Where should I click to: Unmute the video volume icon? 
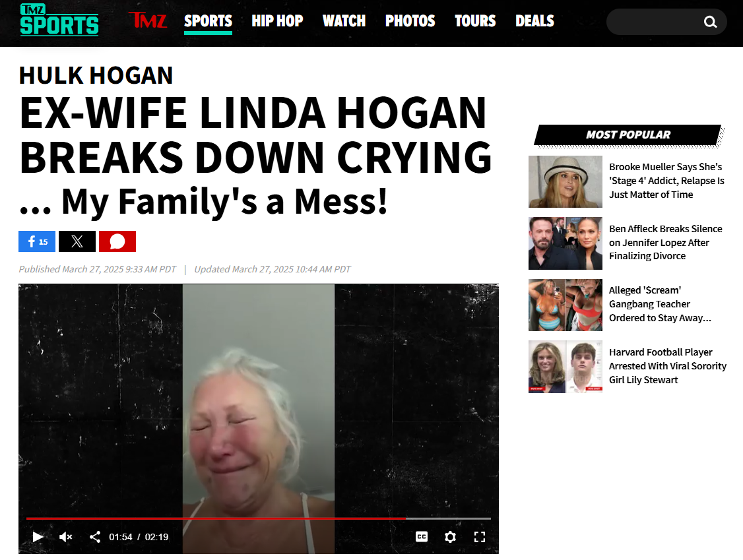click(66, 537)
